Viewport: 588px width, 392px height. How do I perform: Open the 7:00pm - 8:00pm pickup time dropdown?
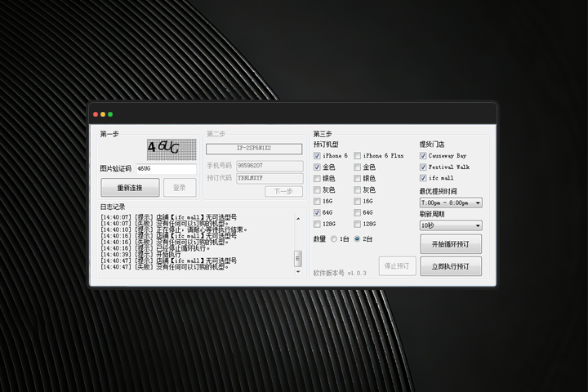point(451,203)
